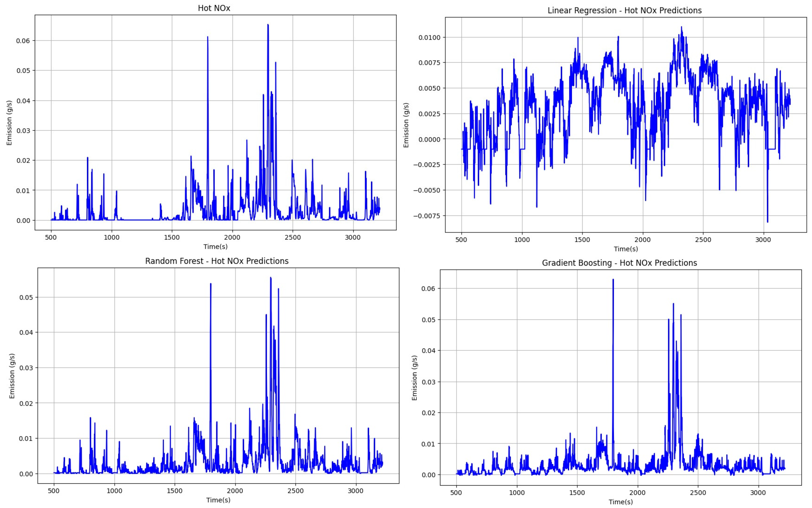Click Emission (g/s) y-label of Random Forest plot
The width and height of the screenshot is (812, 508).
click(12, 376)
